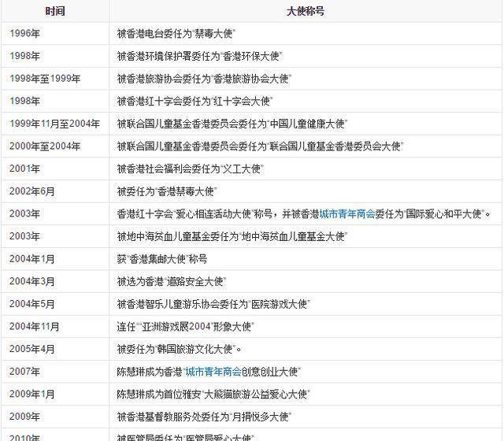Click the "2001年" date cell
The width and height of the screenshot is (504, 441).
point(24,169)
